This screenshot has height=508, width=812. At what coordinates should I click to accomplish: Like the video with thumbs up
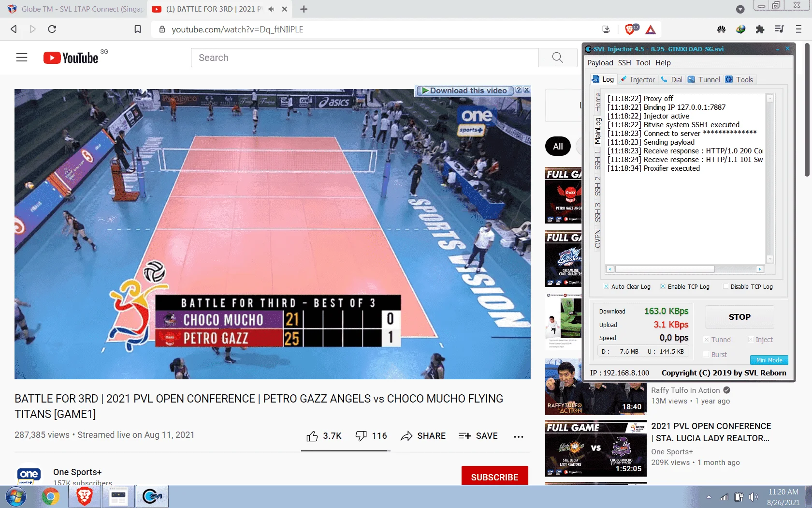click(312, 436)
